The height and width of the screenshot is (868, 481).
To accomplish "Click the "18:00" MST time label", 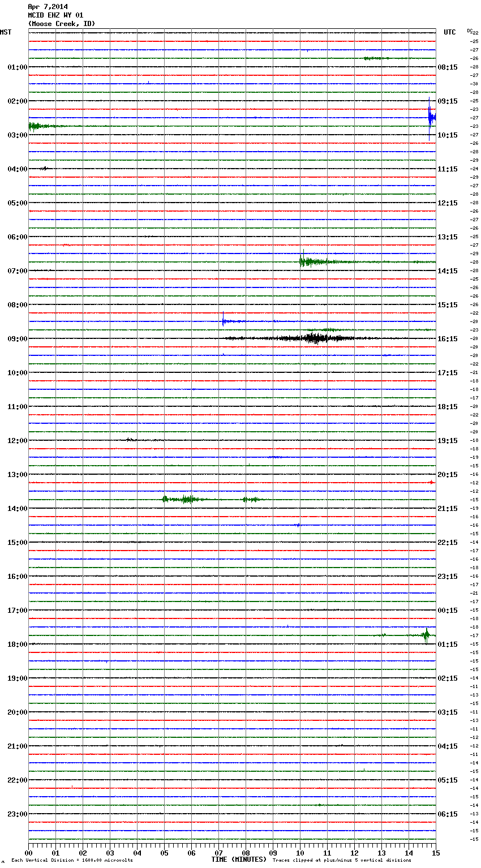I will (17, 644).
